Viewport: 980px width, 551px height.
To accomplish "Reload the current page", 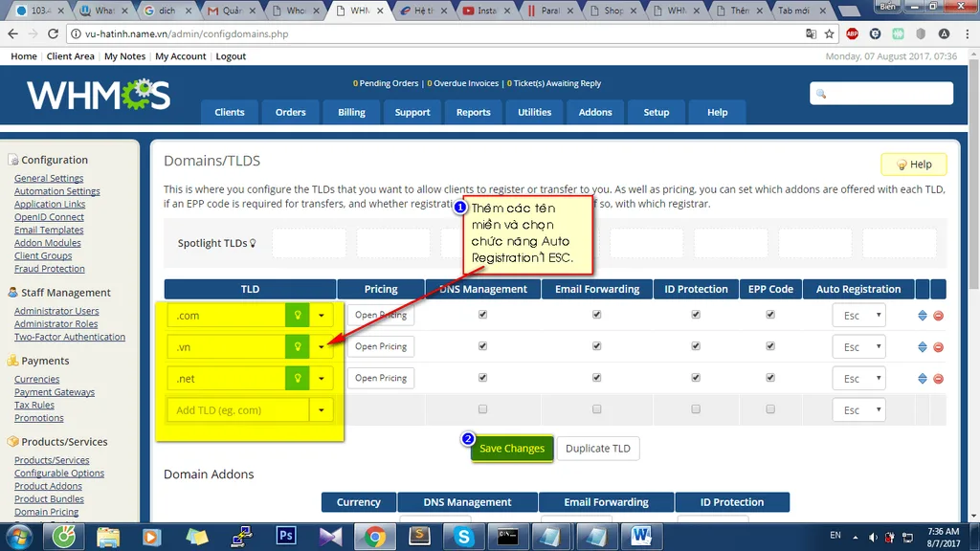I will 54,33.
